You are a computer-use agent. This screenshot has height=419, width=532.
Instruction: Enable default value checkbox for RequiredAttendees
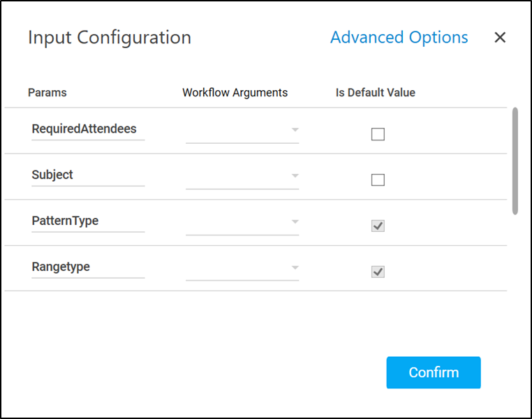(378, 135)
